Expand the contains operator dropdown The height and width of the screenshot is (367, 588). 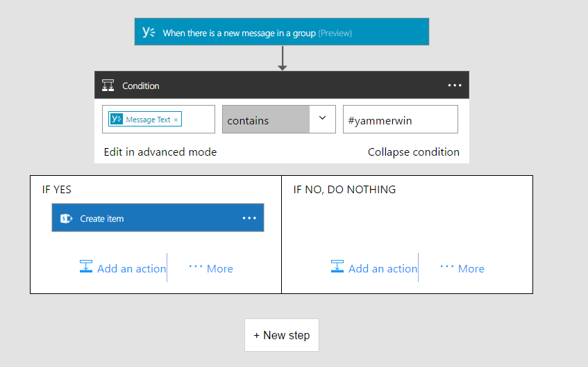322,119
